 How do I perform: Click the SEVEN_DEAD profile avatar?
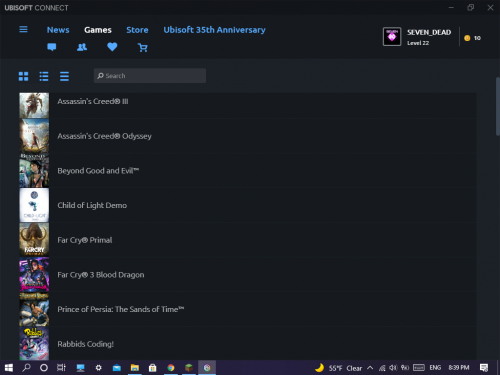pyautogui.click(x=392, y=37)
